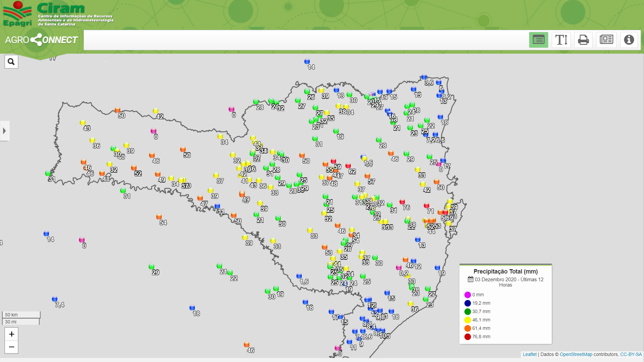Toggle the green legend list button
This screenshot has width=644, height=362.
click(x=538, y=40)
